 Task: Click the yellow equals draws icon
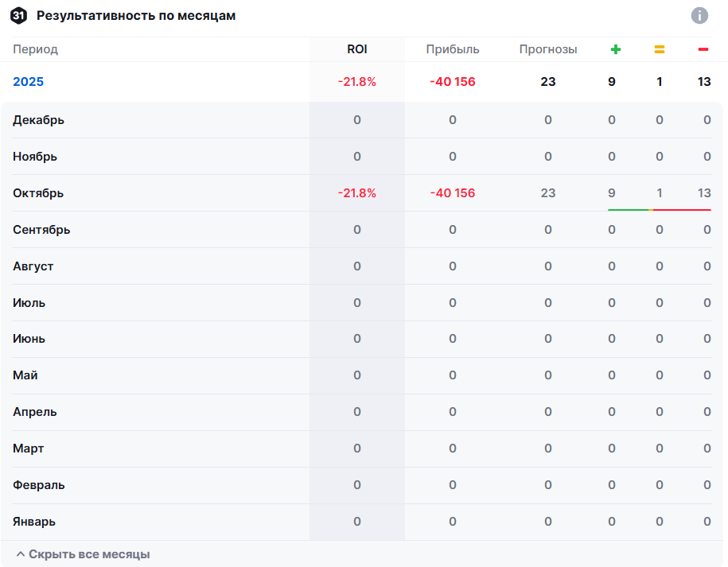click(x=659, y=49)
